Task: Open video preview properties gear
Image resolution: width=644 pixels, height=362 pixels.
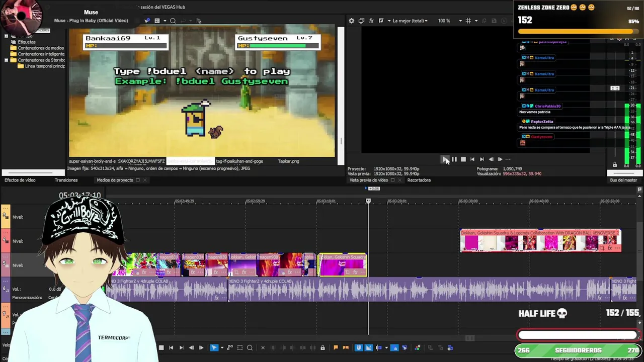Action: click(351, 21)
